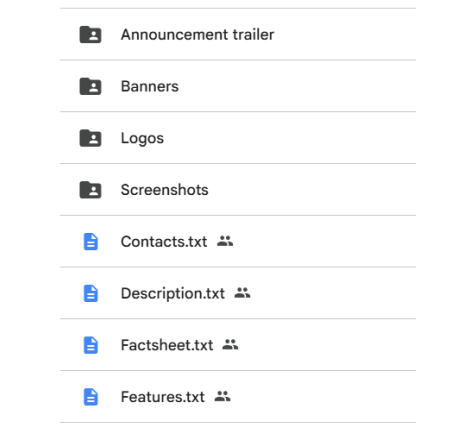Select the Factsheet.txt file name
Image resolution: width=470 pixels, height=431 pixels.
point(167,345)
